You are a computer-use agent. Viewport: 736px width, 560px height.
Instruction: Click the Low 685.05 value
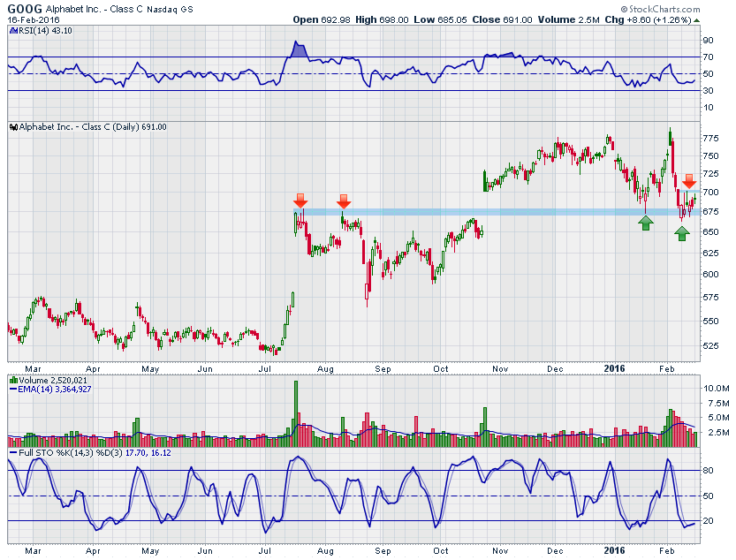click(440, 19)
